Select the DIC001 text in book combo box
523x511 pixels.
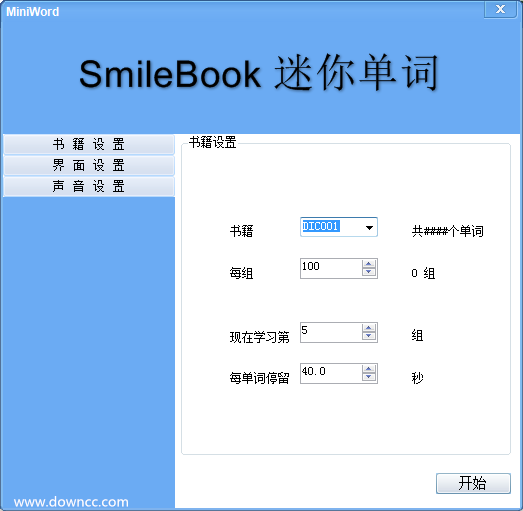point(321,226)
